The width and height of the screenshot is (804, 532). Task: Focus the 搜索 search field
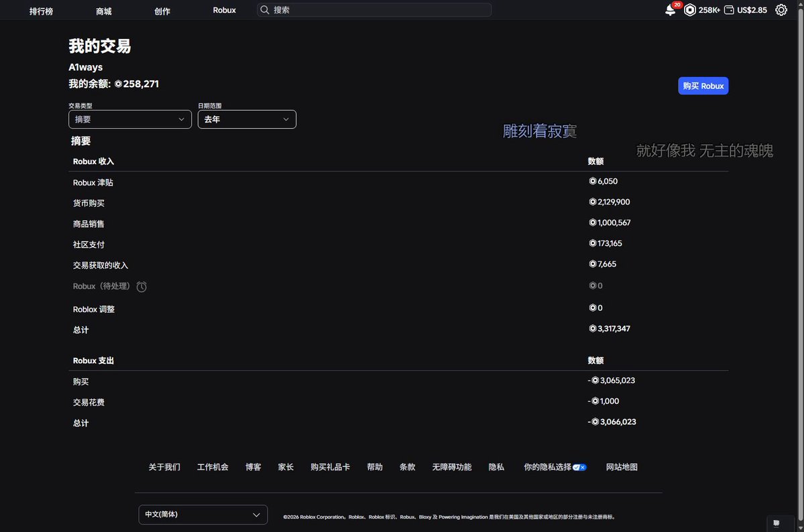(374, 10)
